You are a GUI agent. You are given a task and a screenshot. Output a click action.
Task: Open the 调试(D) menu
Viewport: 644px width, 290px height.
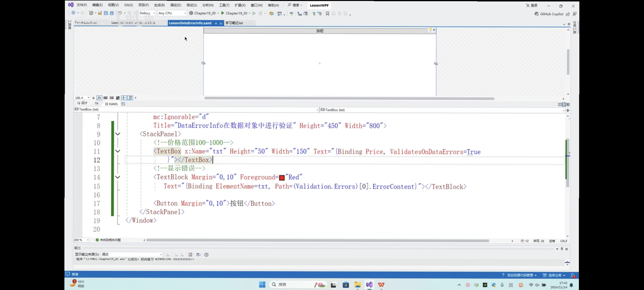(x=176, y=5)
